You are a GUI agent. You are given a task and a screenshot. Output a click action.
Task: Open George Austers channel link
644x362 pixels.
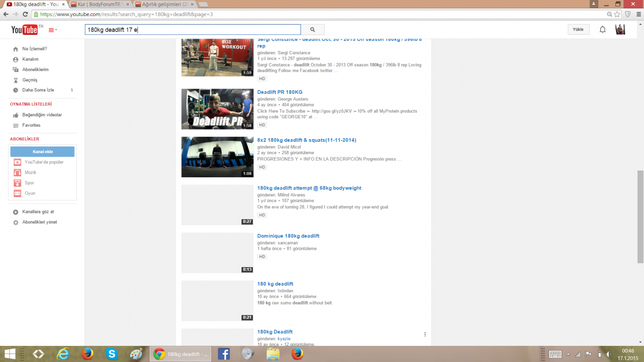click(293, 99)
